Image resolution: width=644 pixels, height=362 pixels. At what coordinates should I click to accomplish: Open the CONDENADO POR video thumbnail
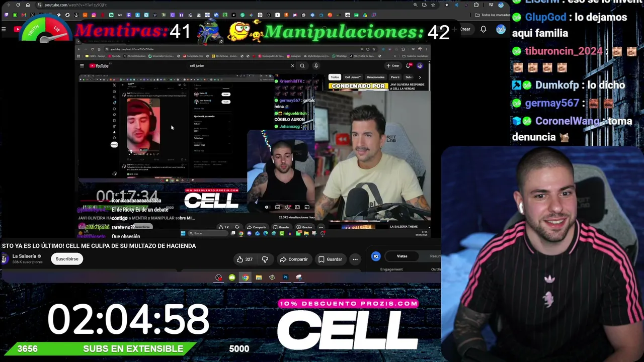358,86
